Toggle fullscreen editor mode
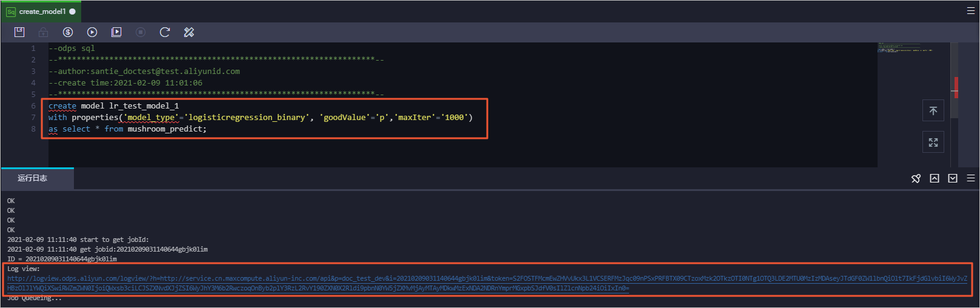This screenshot has height=308, width=980. click(933, 142)
